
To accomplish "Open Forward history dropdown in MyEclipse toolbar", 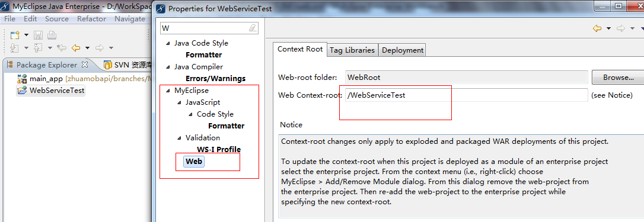I will 111,48.
